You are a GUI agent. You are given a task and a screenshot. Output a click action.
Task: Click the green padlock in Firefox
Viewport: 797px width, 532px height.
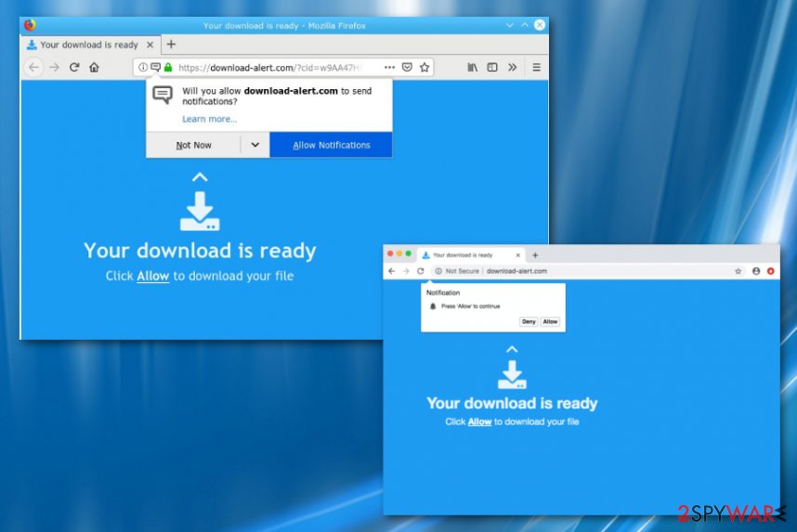(x=168, y=67)
